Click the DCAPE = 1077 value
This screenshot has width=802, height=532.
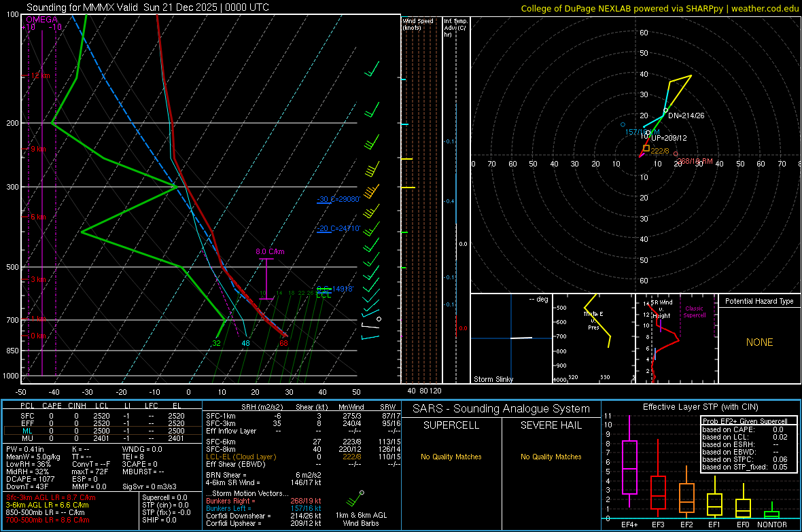point(29,479)
